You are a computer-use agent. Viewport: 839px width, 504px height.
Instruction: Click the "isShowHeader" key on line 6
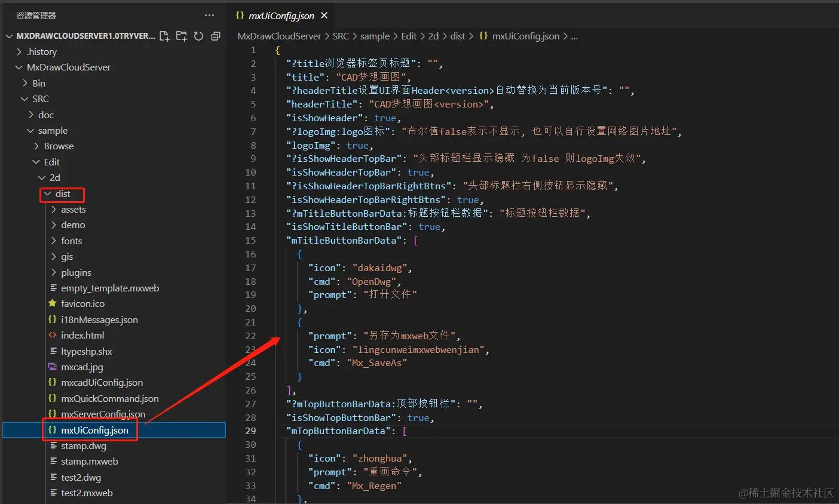point(324,118)
